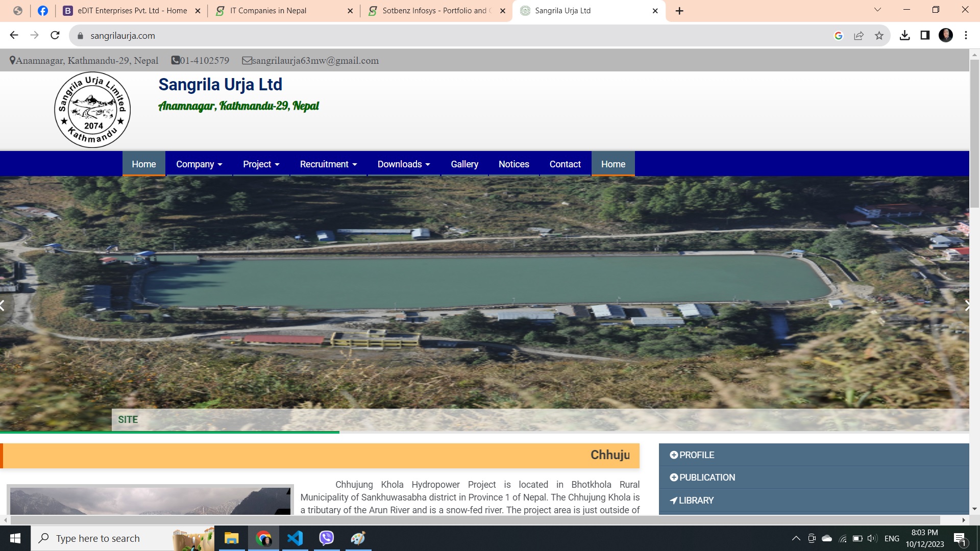Bookmark this page with the star icon

coord(879,35)
